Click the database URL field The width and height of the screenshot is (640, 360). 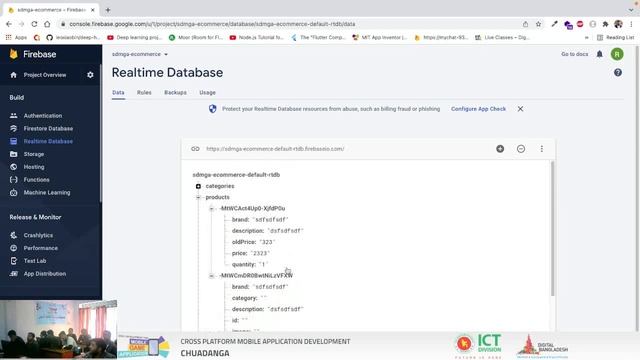tap(275, 149)
